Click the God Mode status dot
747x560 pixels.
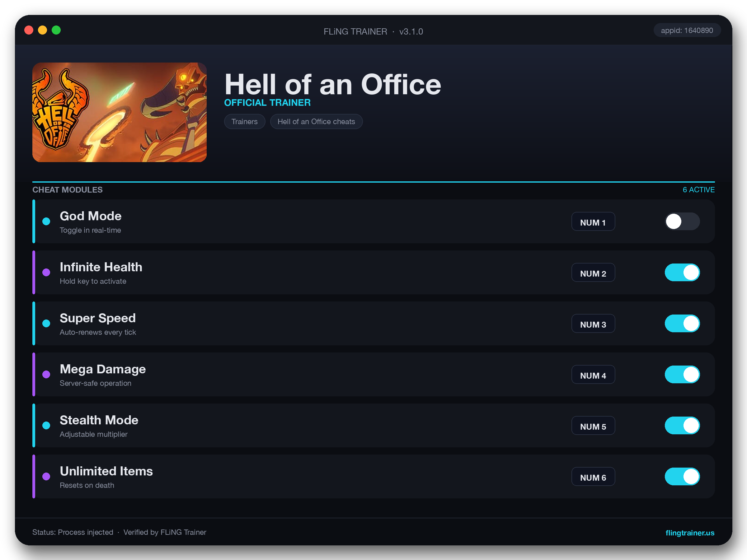[x=46, y=222]
